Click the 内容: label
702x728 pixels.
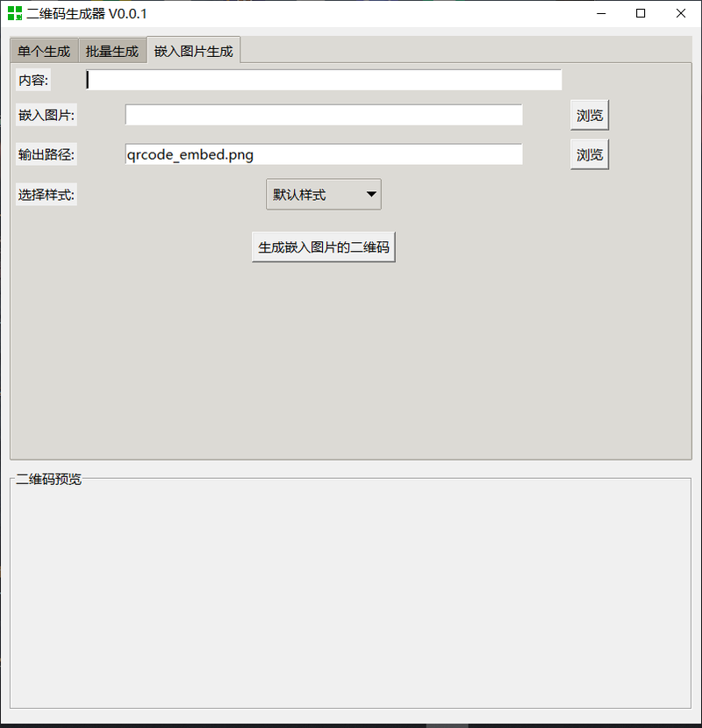[33, 81]
